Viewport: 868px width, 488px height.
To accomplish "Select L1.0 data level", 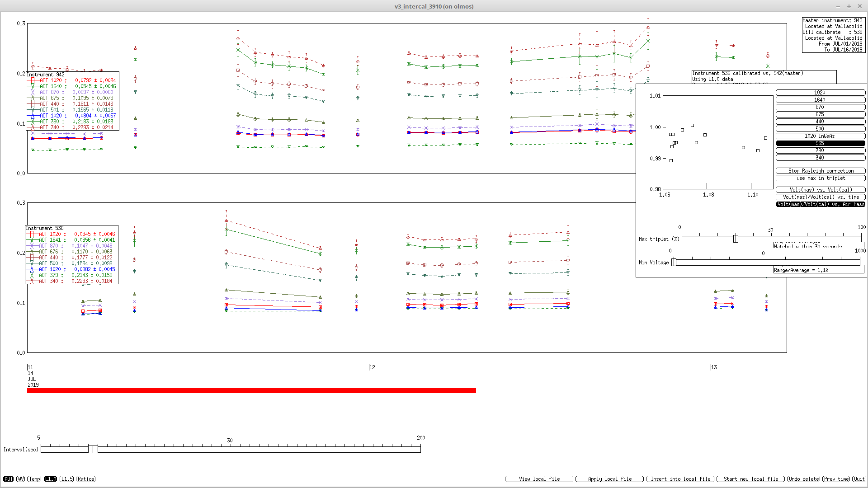I will 50,479.
